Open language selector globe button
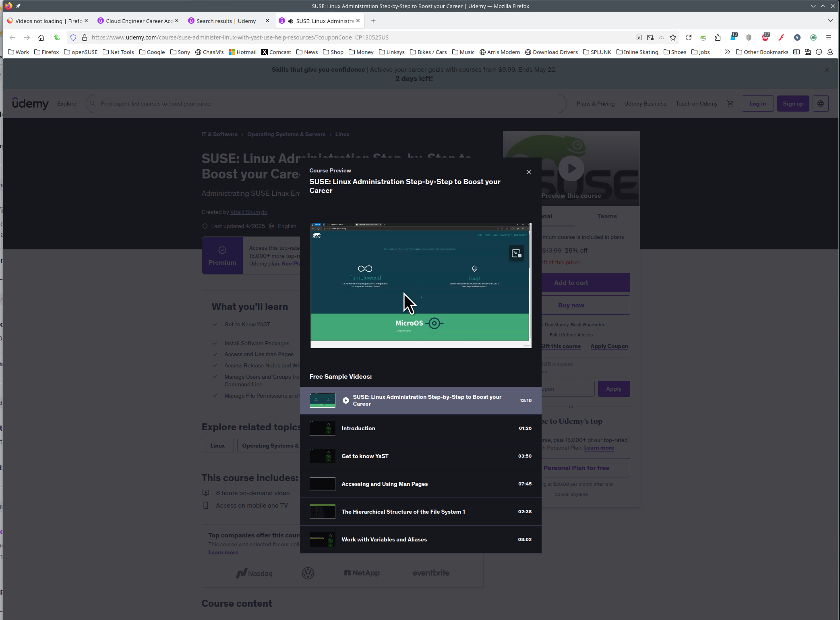The width and height of the screenshot is (840, 620). tap(820, 104)
